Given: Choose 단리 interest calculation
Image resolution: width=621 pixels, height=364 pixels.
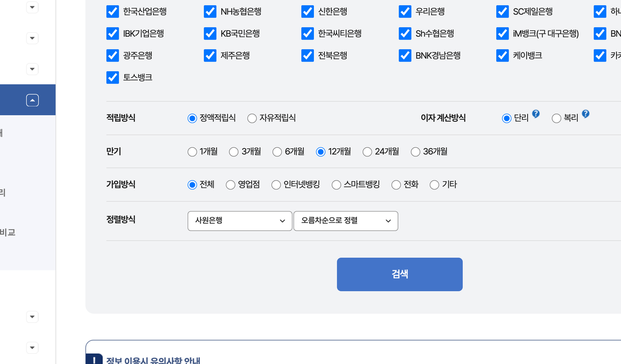Looking at the screenshot, I should [506, 119].
